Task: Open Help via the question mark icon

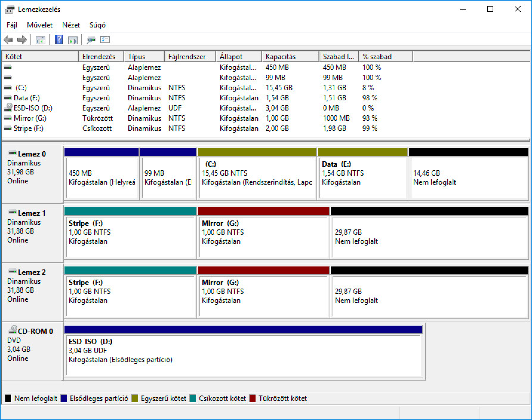Action: [59, 39]
